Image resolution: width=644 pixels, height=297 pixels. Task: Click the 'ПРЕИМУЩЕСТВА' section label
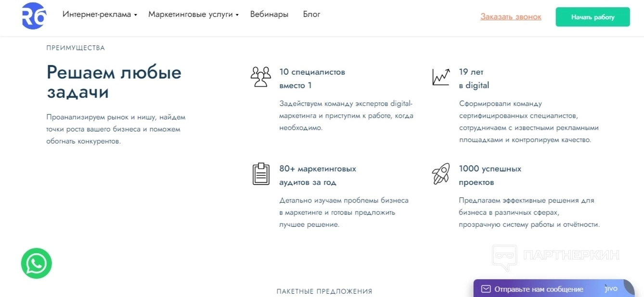pos(76,48)
